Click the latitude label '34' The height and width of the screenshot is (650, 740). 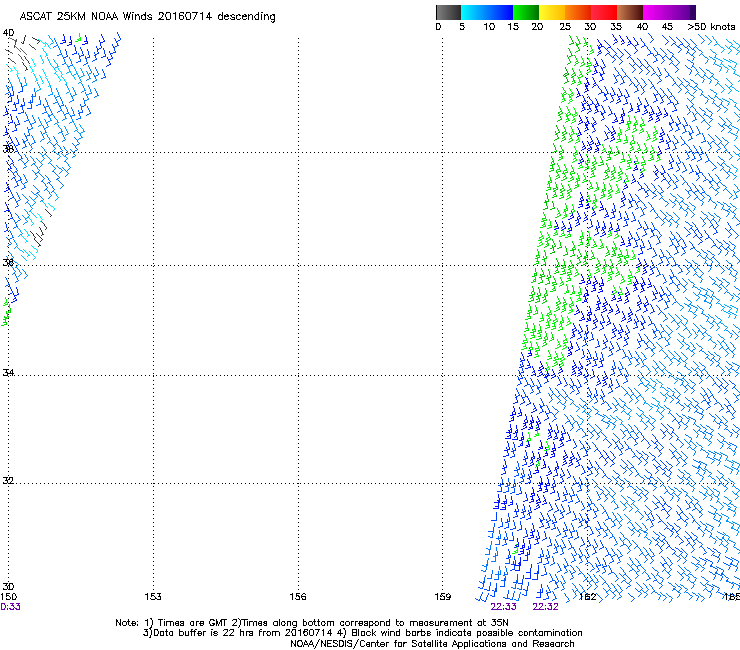click(8, 372)
